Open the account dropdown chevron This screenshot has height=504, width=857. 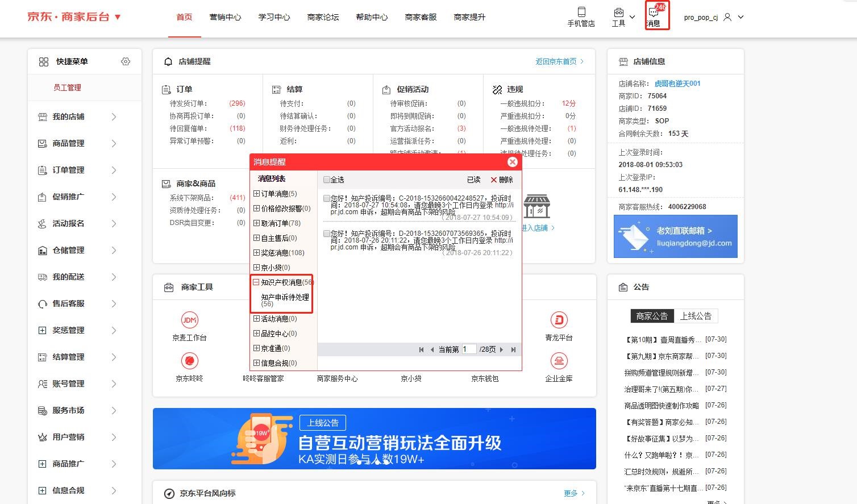point(740,17)
